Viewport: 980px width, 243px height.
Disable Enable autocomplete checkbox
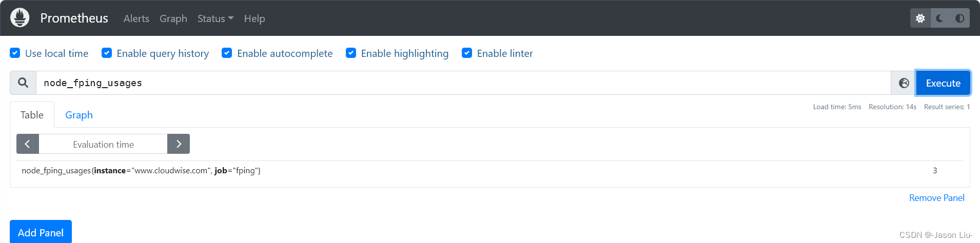coord(227,53)
